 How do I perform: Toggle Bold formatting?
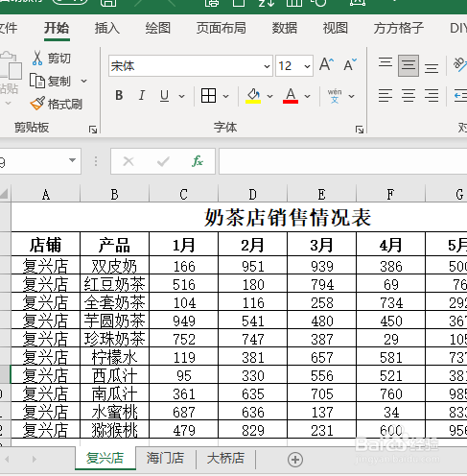(119, 95)
